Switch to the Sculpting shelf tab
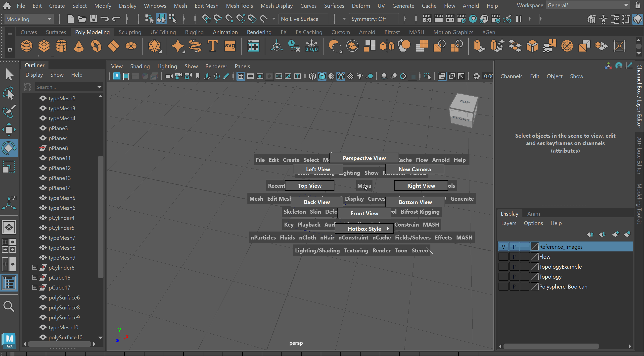Screen dimensions: 644x356 [130, 32]
